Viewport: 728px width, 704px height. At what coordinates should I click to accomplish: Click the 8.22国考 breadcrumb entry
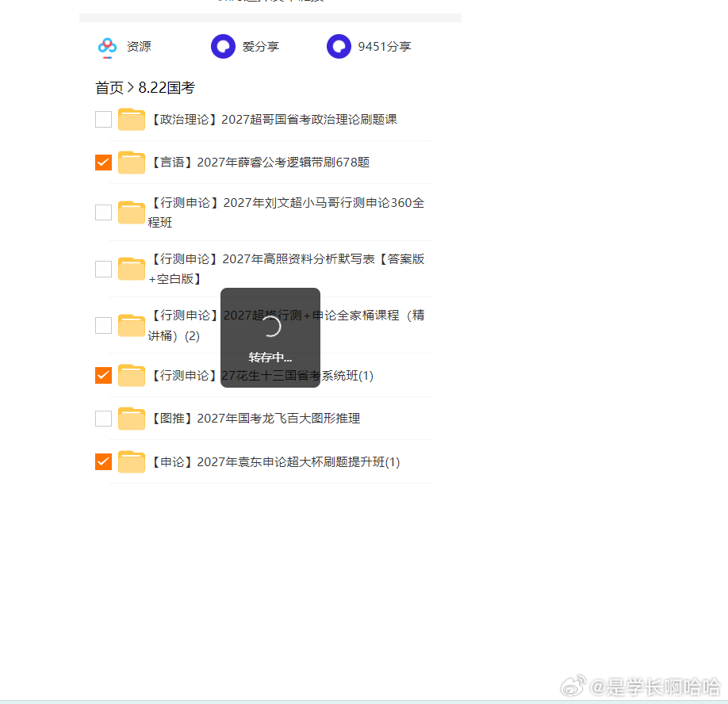point(167,88)
